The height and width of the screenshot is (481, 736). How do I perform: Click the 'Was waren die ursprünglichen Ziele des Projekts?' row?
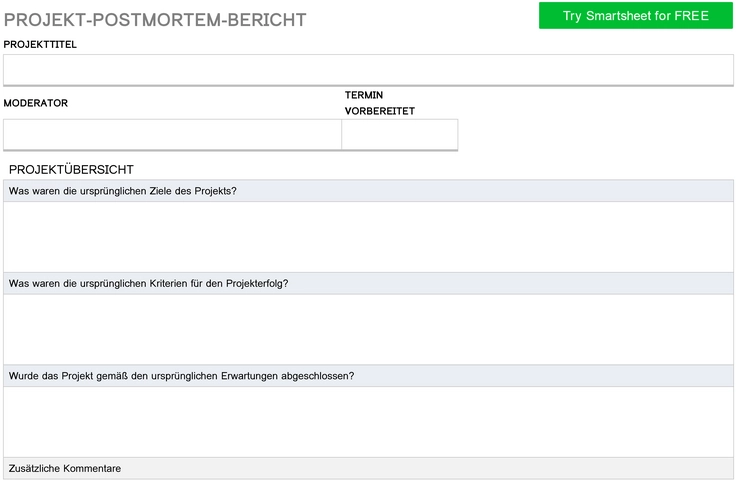point(368,191)
